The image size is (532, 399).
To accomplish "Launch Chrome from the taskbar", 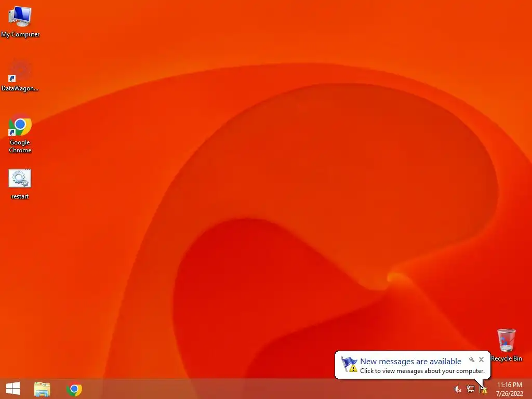I will [x=74, y=389].
